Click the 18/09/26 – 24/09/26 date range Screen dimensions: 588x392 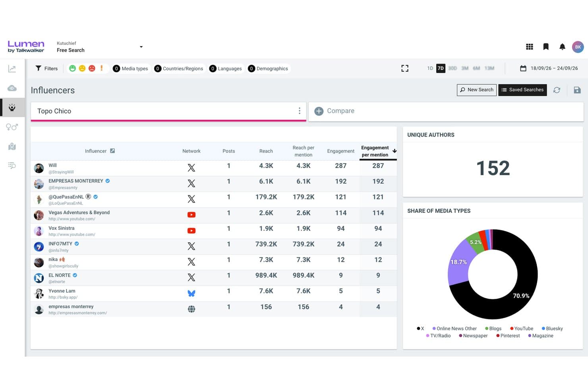[x=554, y=68]
